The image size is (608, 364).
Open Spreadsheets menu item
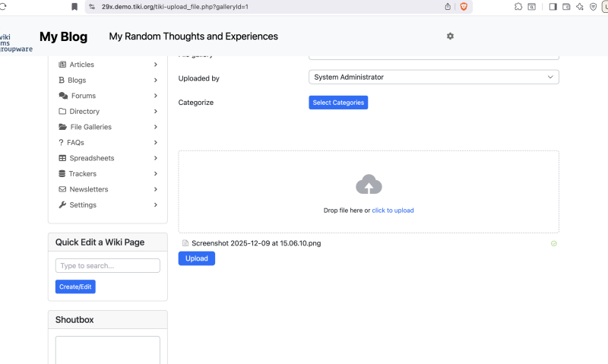click(92, 158)
